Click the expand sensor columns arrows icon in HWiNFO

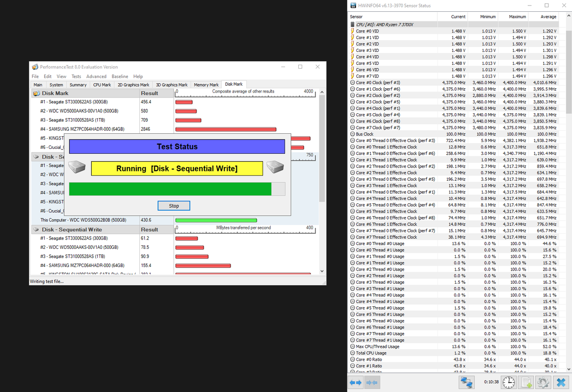355,383
